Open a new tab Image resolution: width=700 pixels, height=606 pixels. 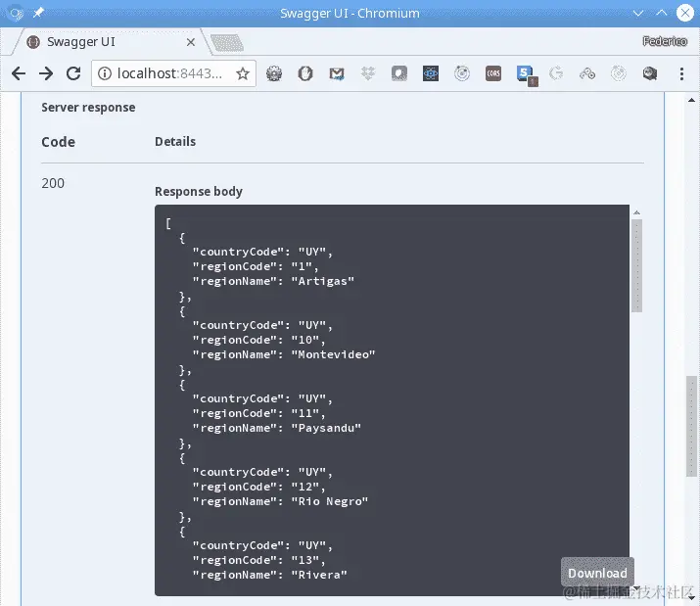(227, 43)
